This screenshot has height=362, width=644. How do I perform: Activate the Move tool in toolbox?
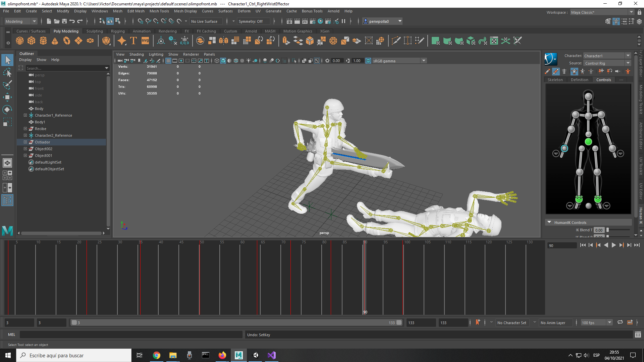[x=7, y=97]
